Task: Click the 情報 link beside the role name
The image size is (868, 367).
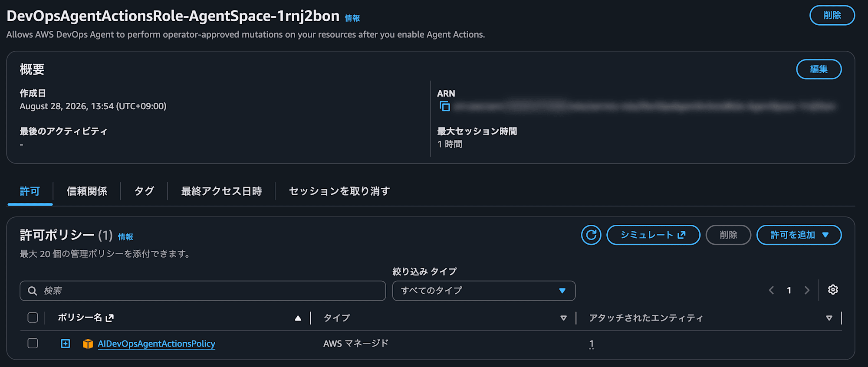Action: pyautogui.click(x=352, y=18)
